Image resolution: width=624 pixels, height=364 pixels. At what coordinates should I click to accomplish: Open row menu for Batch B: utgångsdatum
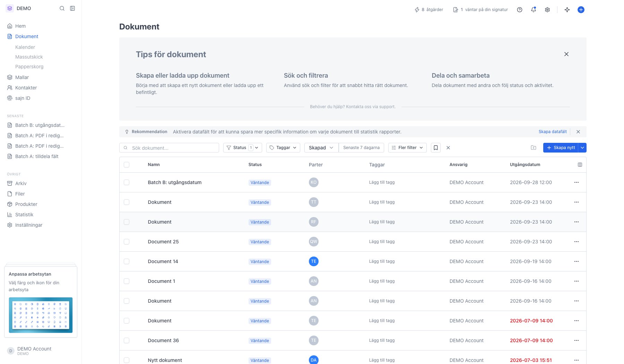click(577, 182)
